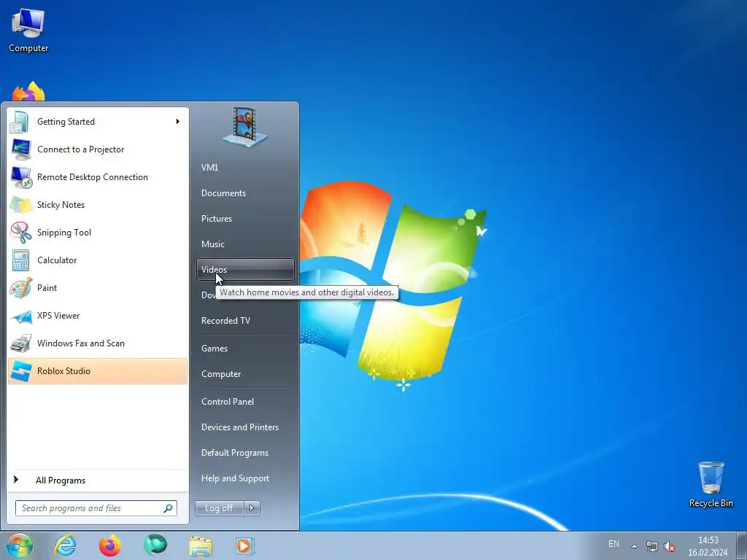
Task: Start the Calculator app
Action: [98, 260]
